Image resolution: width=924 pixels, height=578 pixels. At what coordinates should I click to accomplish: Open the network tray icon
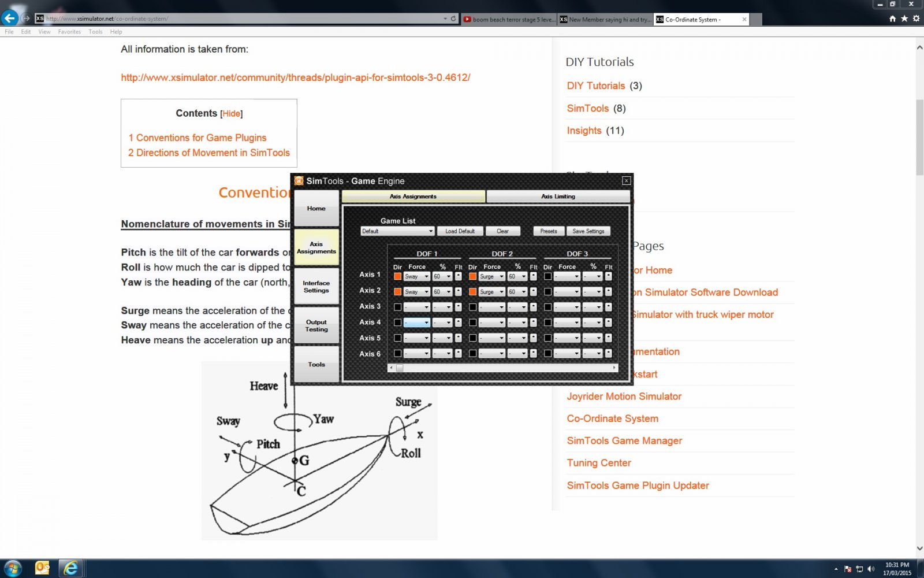point(859,569)
